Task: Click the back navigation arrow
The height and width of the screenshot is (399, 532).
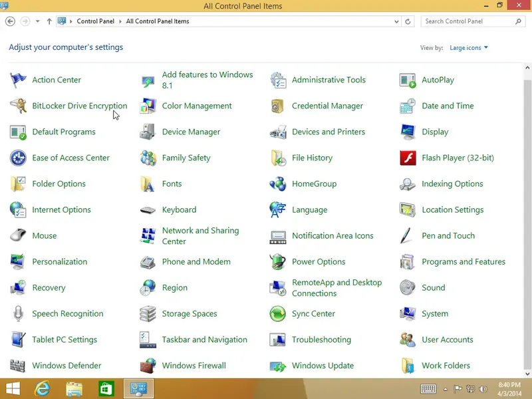Action: 10,21
